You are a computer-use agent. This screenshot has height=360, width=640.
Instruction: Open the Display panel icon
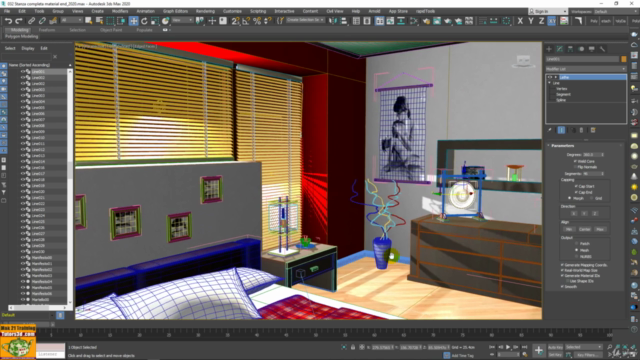pos(591,49)
